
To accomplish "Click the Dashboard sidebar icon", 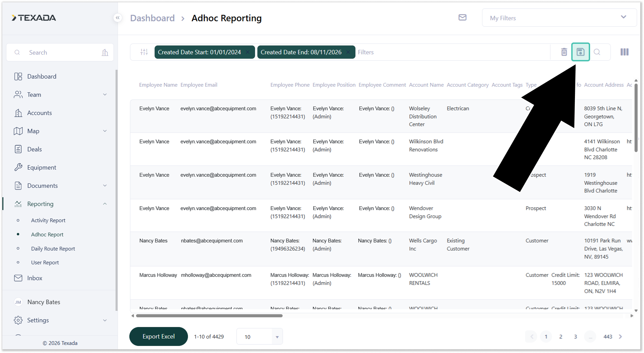I will click(18, 77).
